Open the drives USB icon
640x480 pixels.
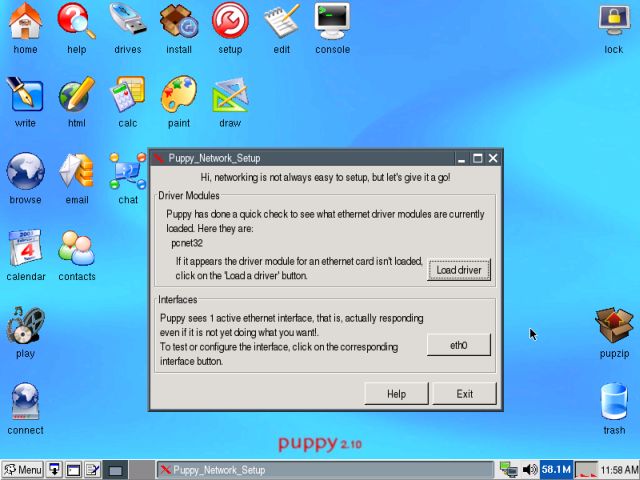coord(128,20)
